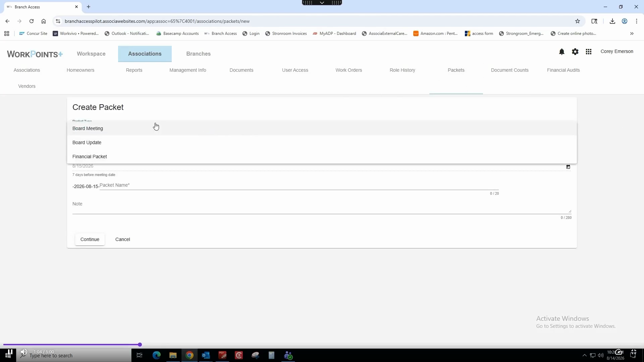Switch to the Workspace tab
This screenshot has height=362, width=644.
91,54
